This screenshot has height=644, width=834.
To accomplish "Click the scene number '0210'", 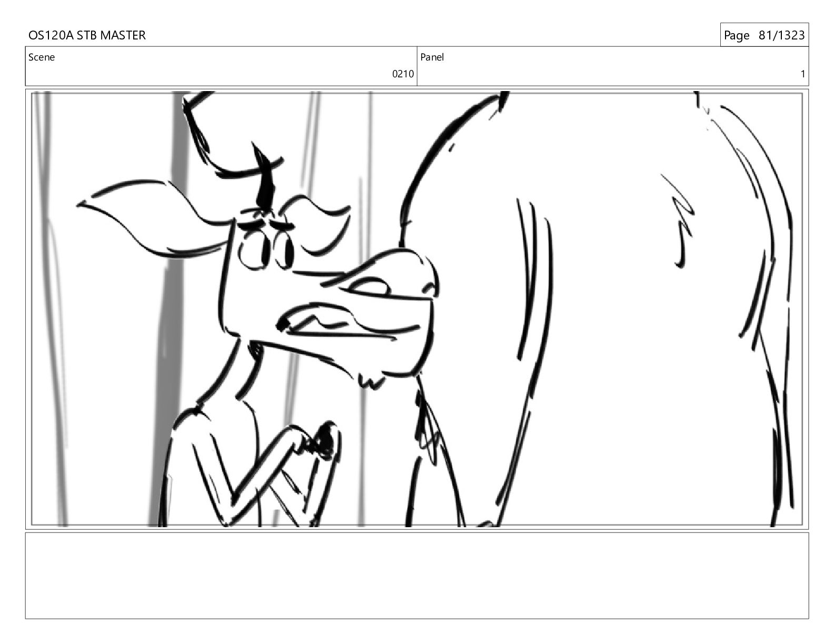I will 403,74.
